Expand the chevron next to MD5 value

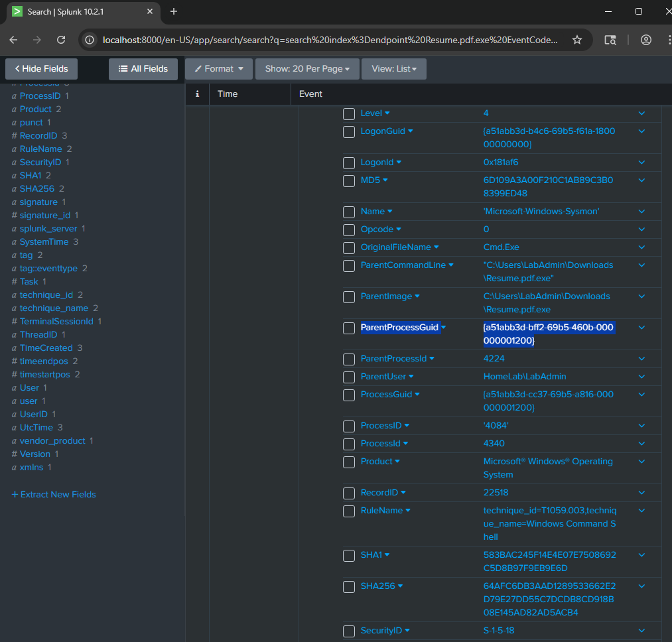(x=641, y=180)
